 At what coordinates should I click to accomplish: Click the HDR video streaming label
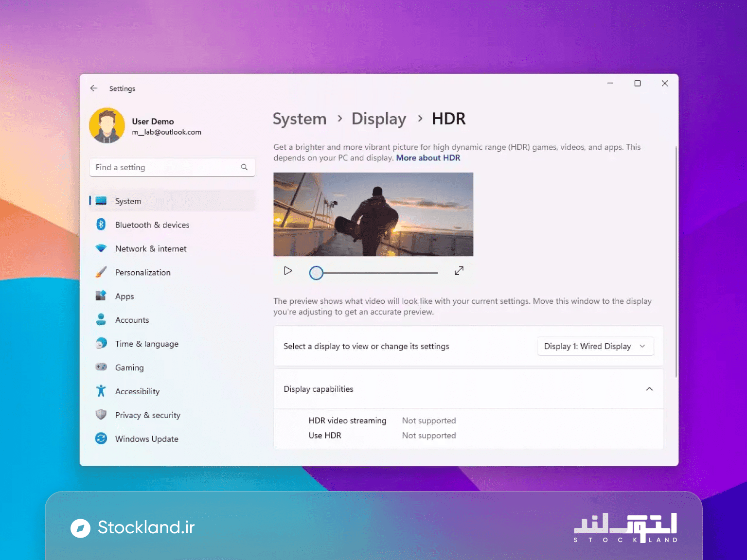[347, 420]
